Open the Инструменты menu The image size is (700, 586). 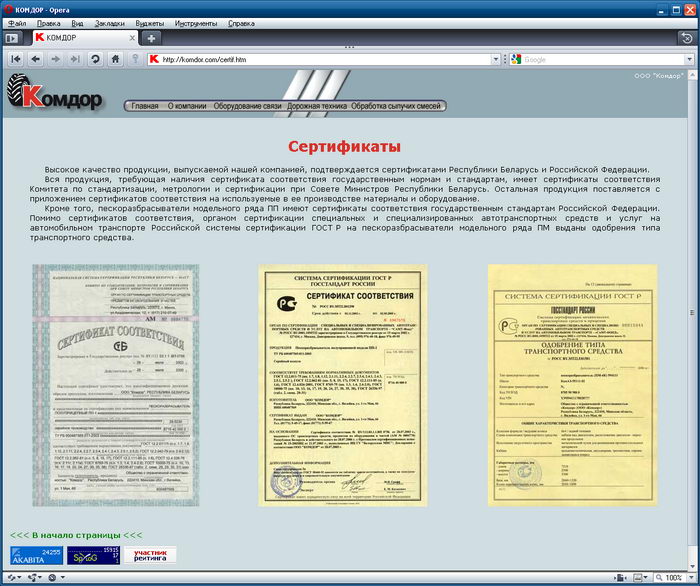coord(196,24)
